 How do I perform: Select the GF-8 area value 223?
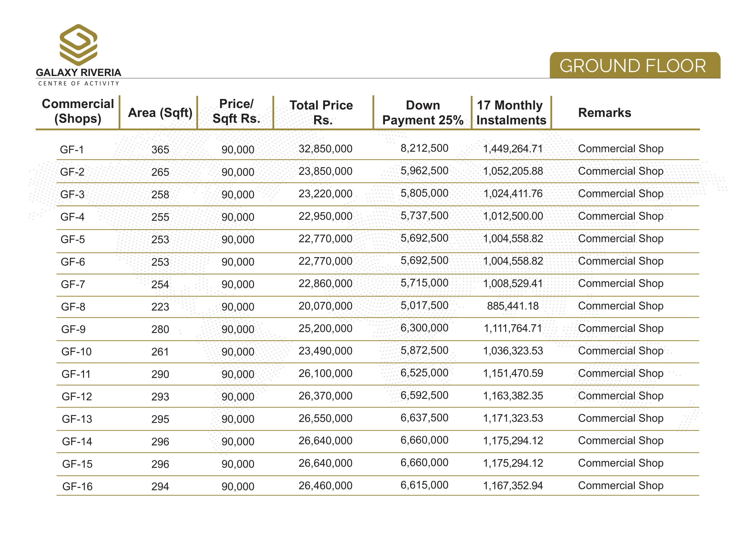(x=160, y=307)
